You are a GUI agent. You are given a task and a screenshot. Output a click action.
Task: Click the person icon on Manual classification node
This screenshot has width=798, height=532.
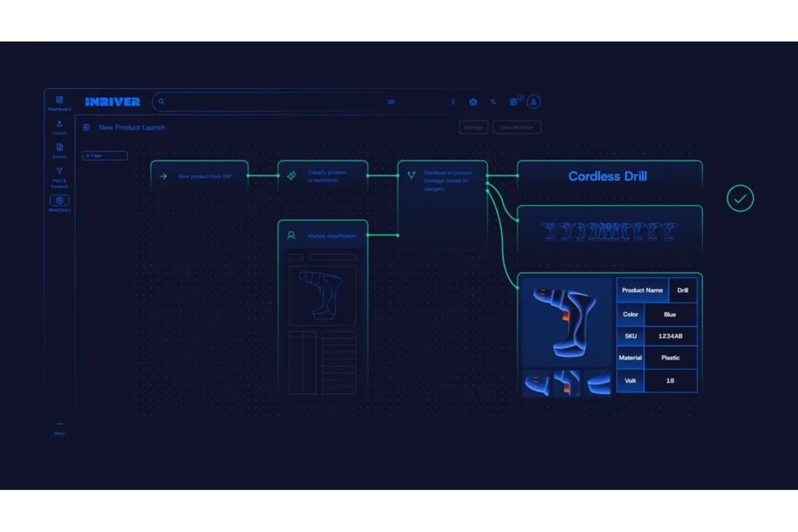pos(291,236)
